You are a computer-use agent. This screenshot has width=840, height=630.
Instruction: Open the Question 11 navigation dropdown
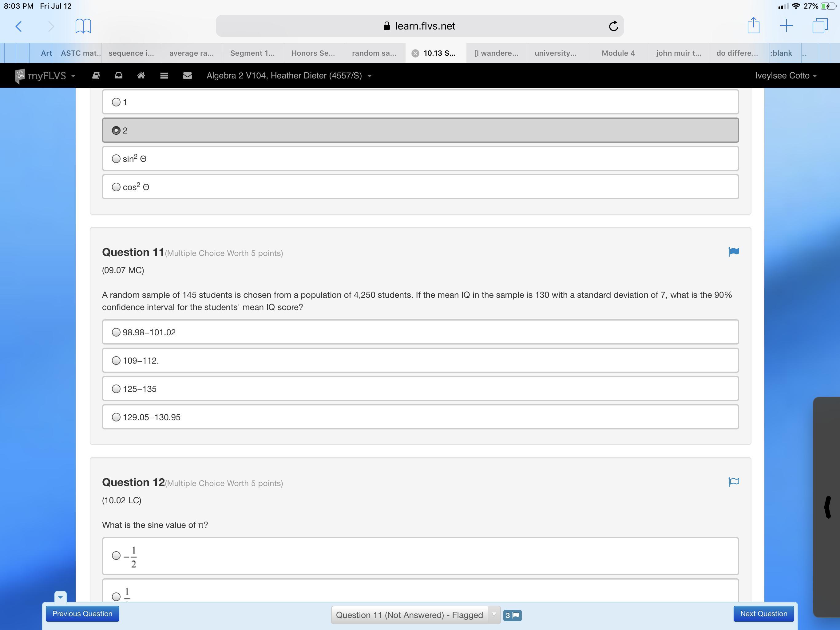coord(415,615)
